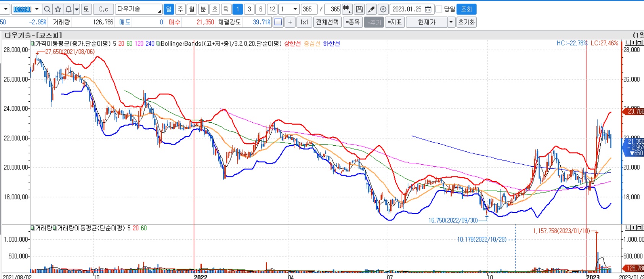Open the alert bell icon
The height and width of the screenshot is (279, 644).
[68, 9]
